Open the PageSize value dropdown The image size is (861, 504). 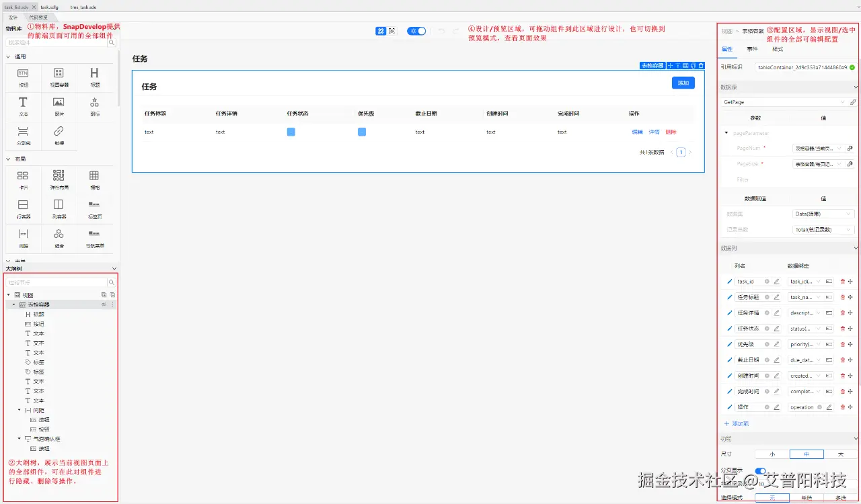tap(818, 163)
